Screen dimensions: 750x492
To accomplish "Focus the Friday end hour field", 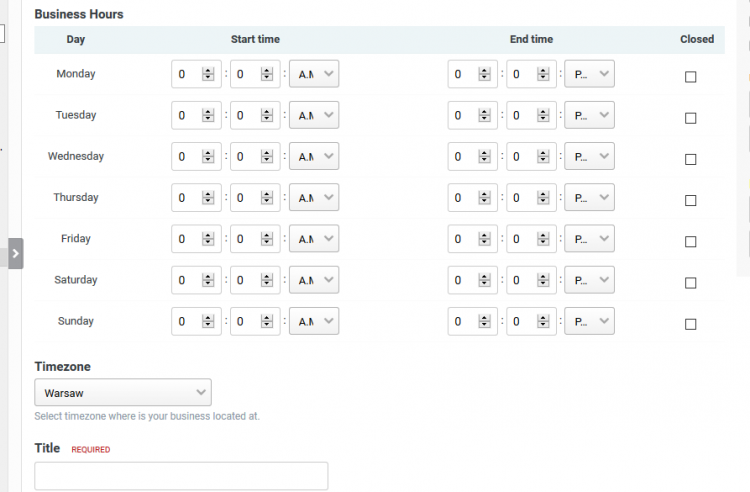I will click(x=464, y=239).
